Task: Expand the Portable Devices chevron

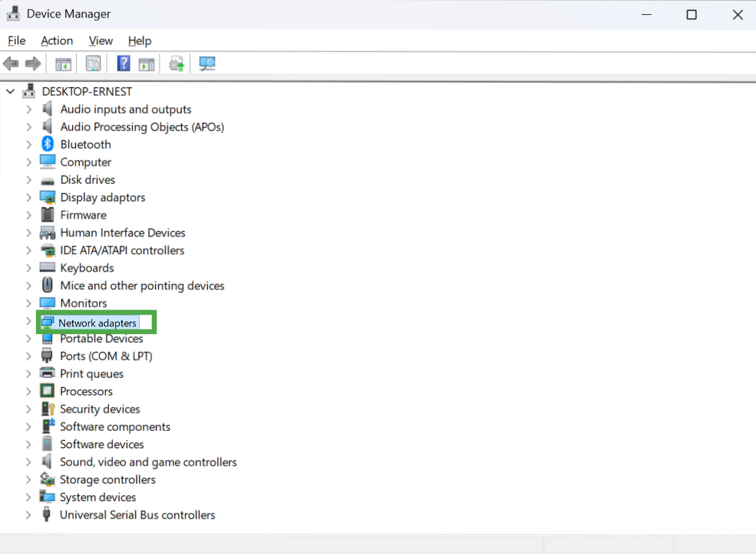Action: point(29,339)
